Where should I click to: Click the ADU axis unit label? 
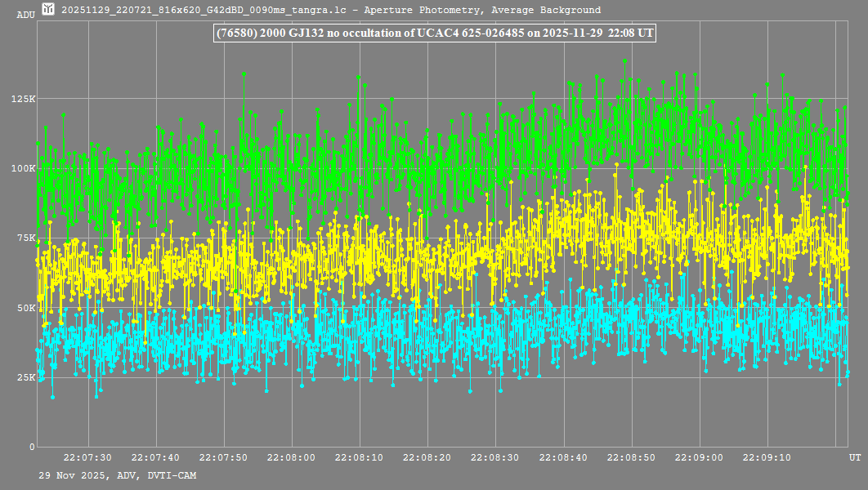click(26, 15)
